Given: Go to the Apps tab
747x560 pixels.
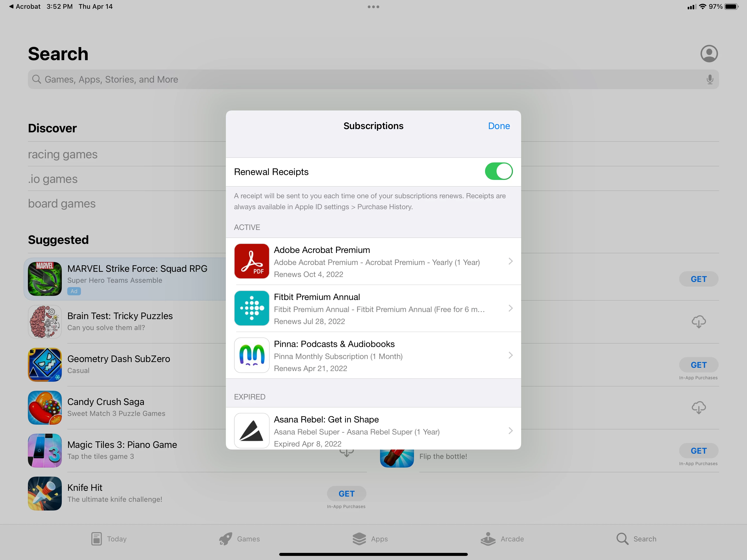Looking at the screenshot, I should [x=370, y=539].
